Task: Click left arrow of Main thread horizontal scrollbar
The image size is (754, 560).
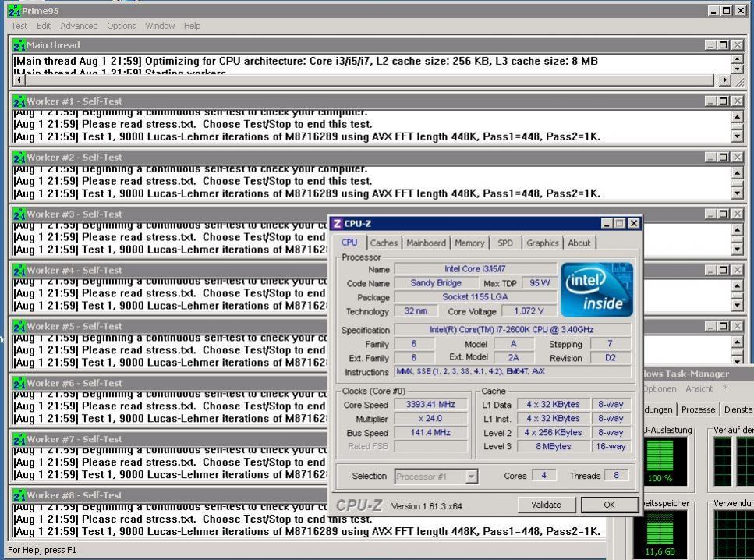Action: pyautogui.click(x=19, y=80)
